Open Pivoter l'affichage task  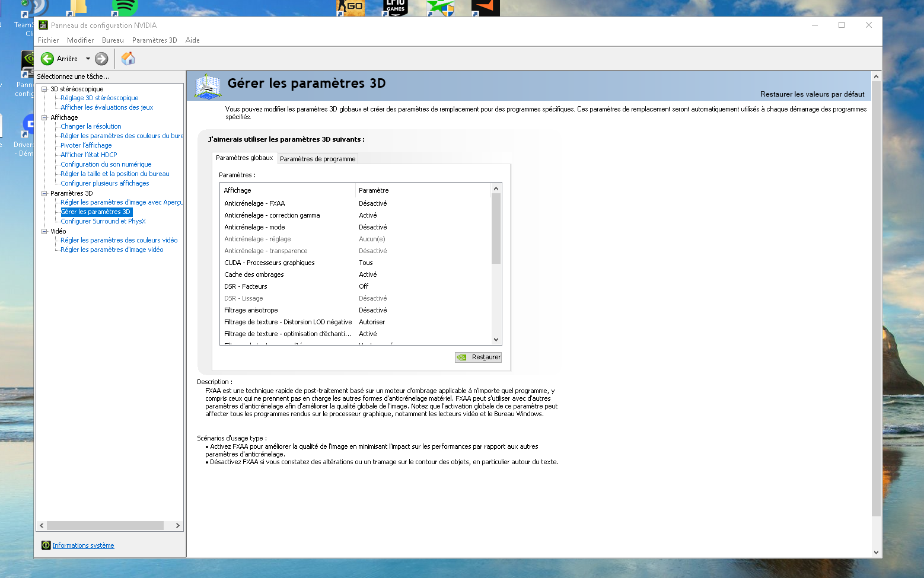coord(86,145)
